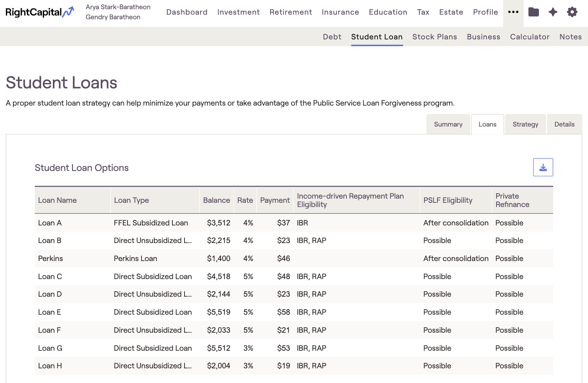Click the Perkins Loan type cell
This screenshot has height=383, width=588.
pyautogui.click(x=135, y=259)
